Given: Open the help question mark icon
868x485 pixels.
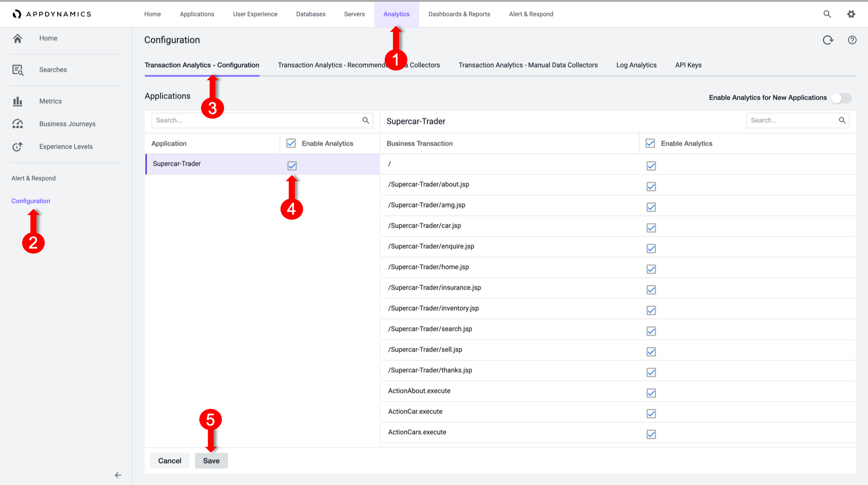Looking at the screenshot, I should (852, 40).
